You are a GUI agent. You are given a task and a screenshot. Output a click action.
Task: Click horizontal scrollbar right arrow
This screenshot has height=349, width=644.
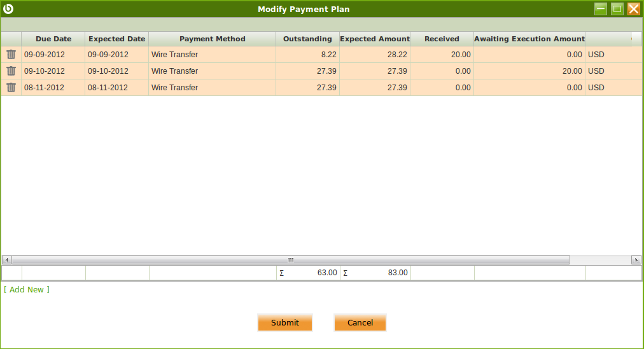(x=636, y=260)
